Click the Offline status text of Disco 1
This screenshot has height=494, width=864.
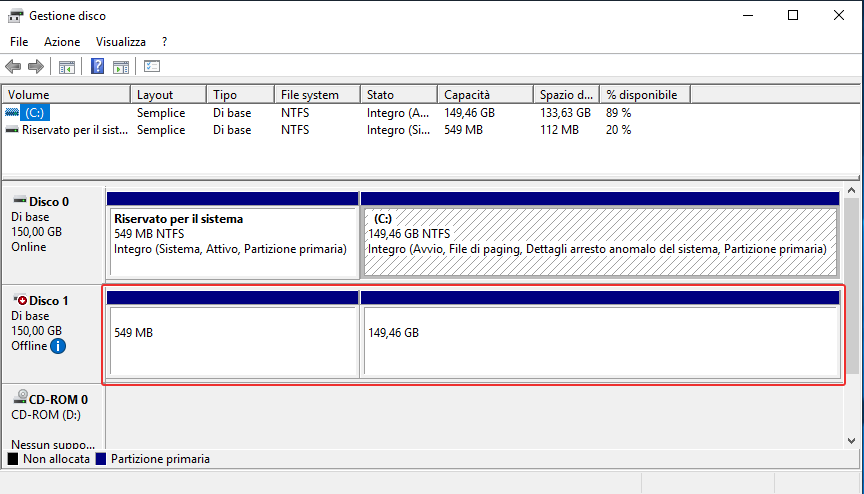point(29,346)
